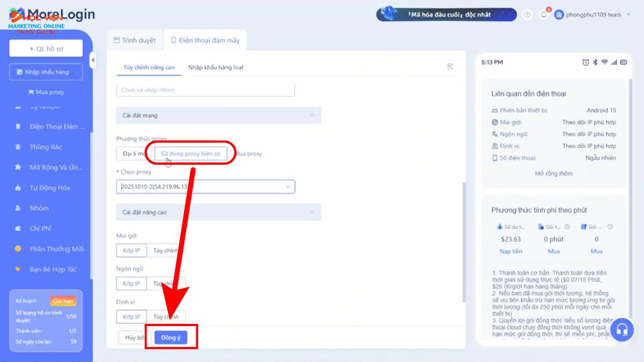This screenshot has height=362, width=644.
Task: Open the Chọn proxy dropdown
Action: point(206,187)
